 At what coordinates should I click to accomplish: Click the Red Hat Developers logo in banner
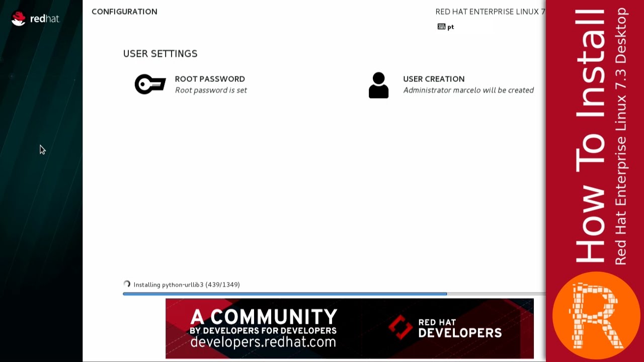(x=445, y=327)
